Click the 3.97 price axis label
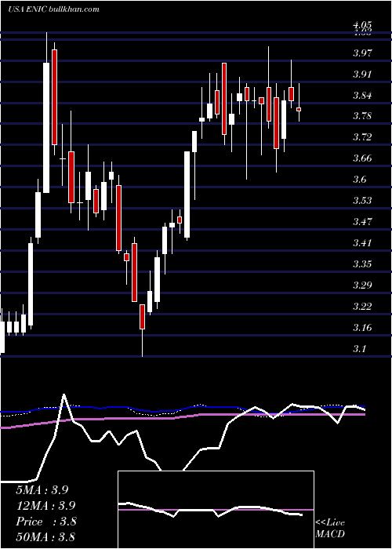 coord(363,53)
